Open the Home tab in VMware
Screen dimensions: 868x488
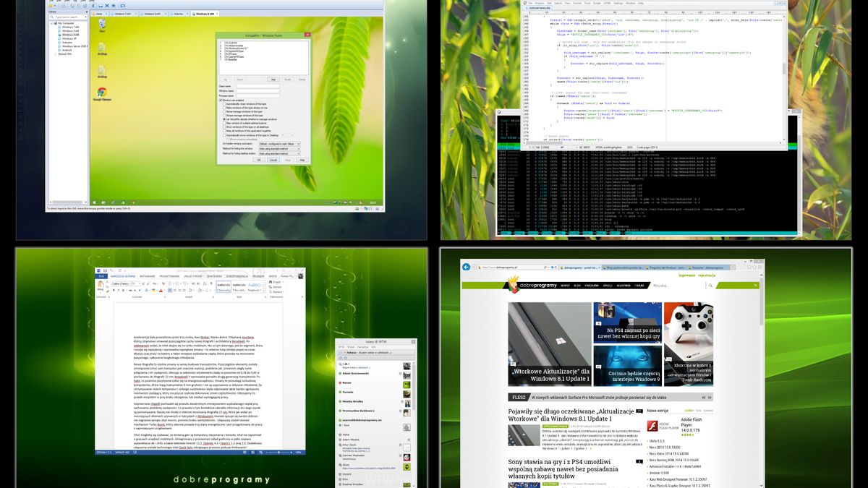[x=99, y=14]
